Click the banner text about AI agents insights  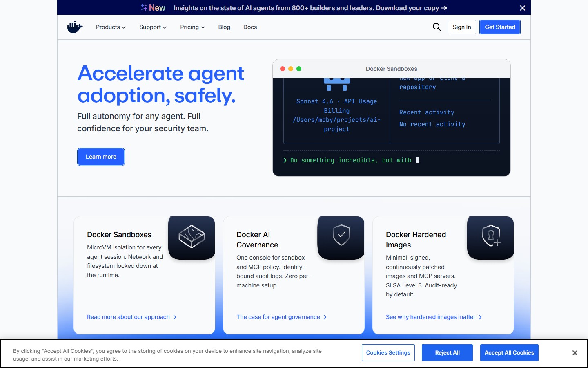[306, 8]
